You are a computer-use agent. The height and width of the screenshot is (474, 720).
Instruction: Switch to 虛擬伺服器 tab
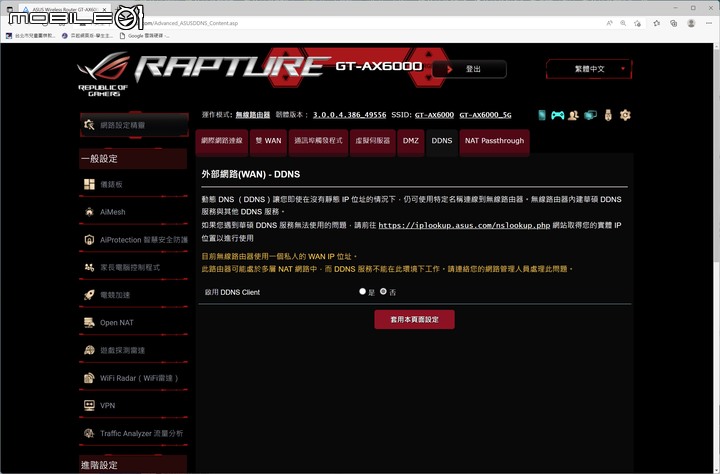372,141
